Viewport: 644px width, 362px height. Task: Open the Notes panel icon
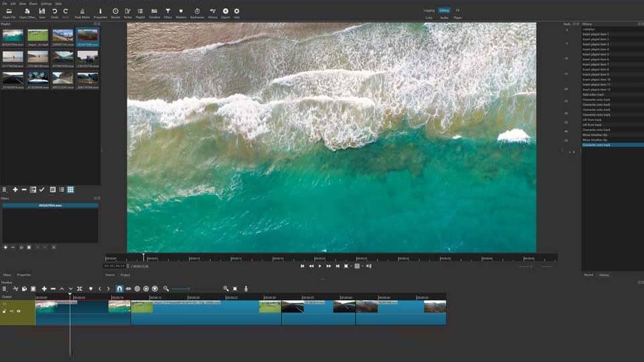pos(127,11)
